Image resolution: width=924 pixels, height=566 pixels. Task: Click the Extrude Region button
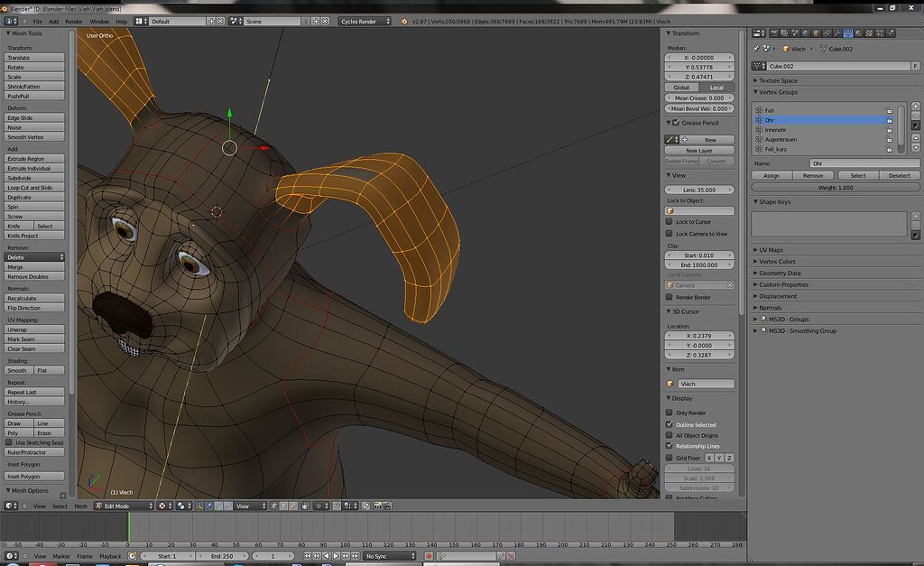click(34, 159)
